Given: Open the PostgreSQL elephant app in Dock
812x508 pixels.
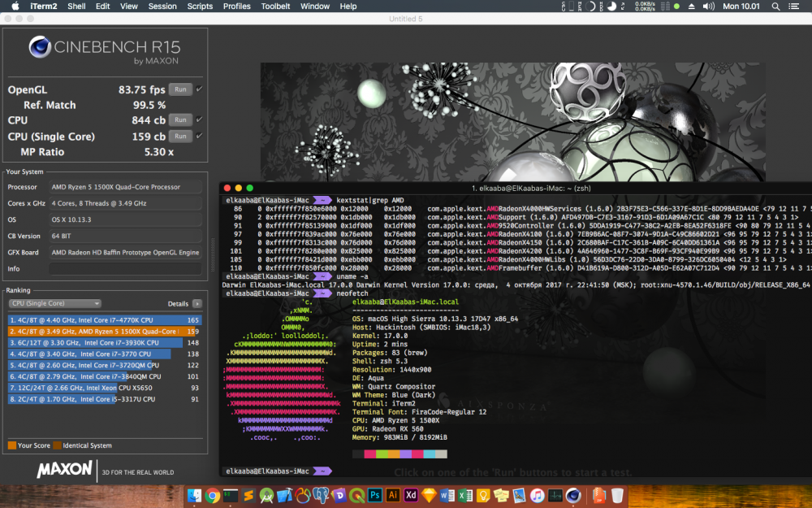Looking at the screenshot, I should [x=321, y=496].
